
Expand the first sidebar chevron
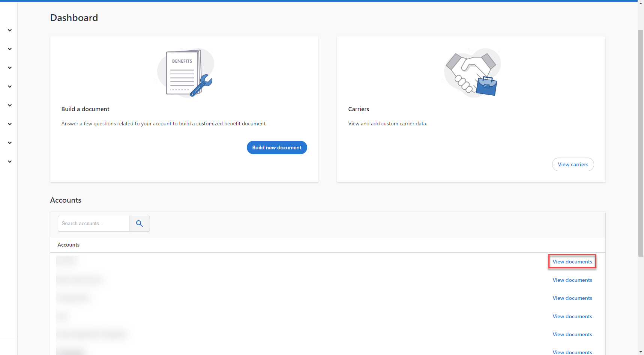9,30
